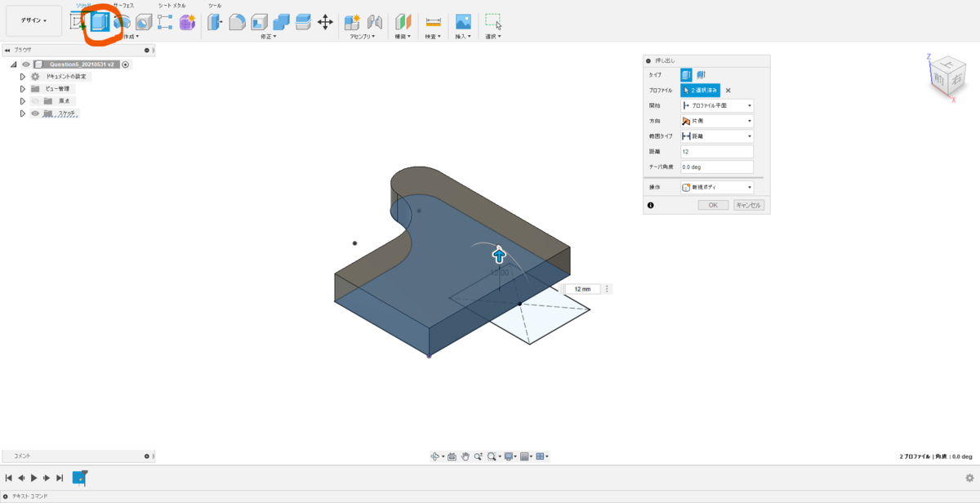Toggle visibility of Question5_20210531 v2 component

[26, 64]
